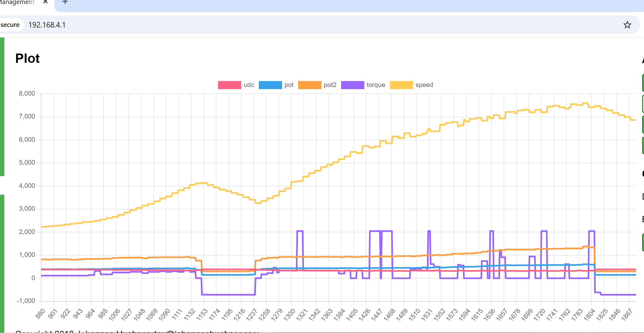Hide the pot series via its text label
This screenshot has height=333, width=644.
(289, 85)
